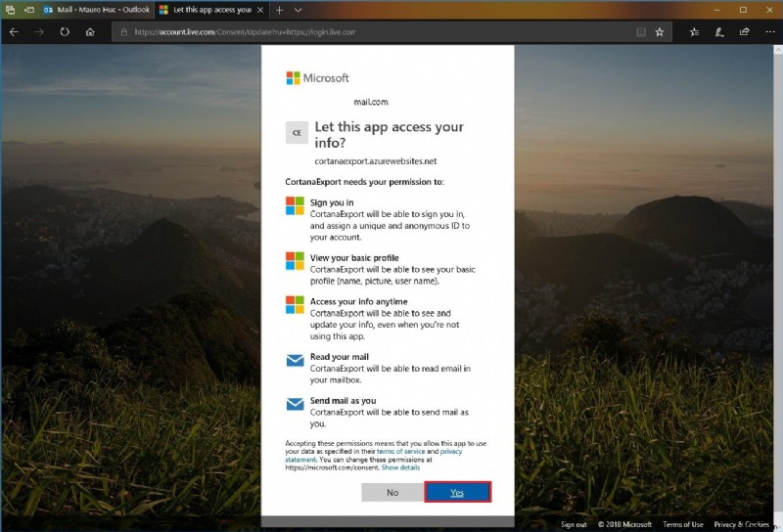Open Privacy & Cookies footer link

coord(741,524)
